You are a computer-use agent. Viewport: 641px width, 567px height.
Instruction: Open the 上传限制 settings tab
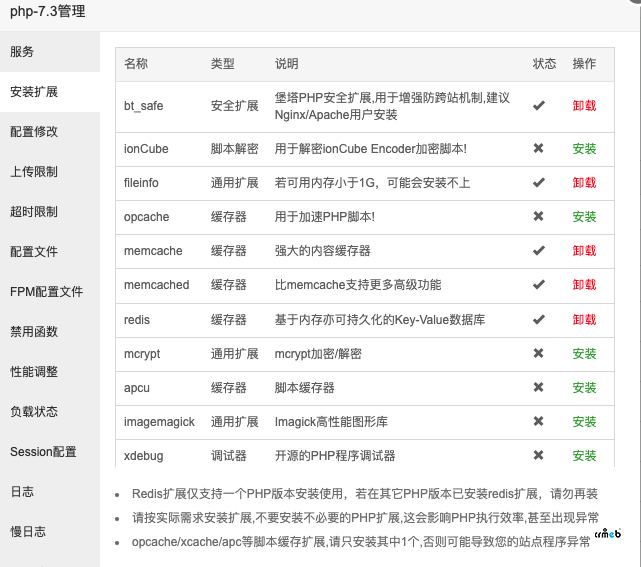pos(34,172)
